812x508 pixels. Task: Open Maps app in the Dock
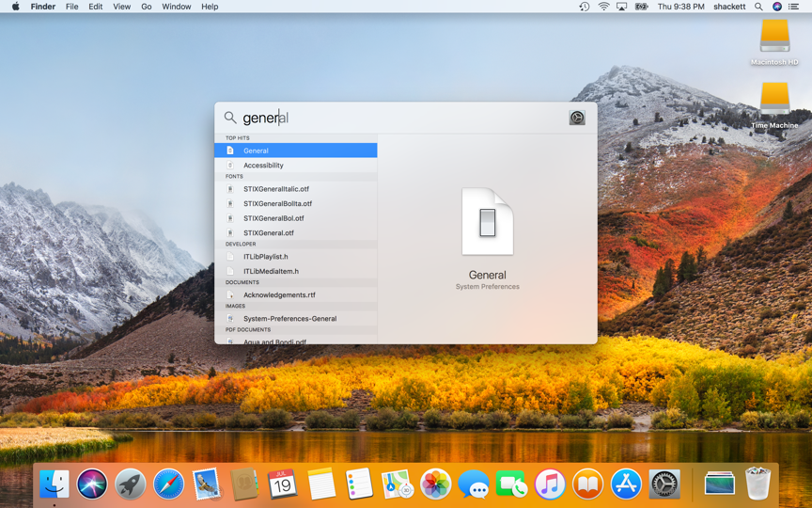[x=398, y=484]
